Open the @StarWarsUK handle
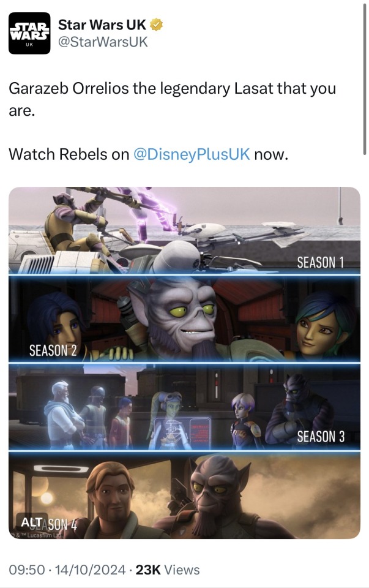This screenshot has height=588, width=369. coord(103,42)
